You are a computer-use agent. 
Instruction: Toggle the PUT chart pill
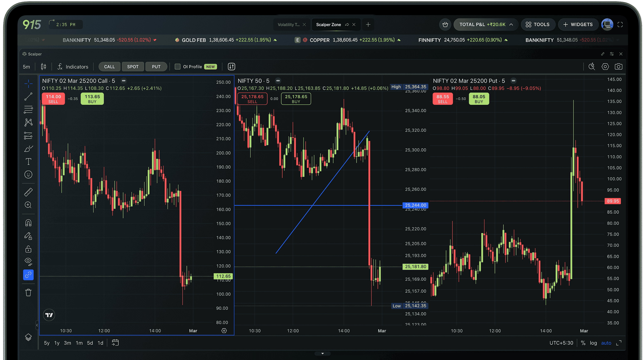click(156, 67)
